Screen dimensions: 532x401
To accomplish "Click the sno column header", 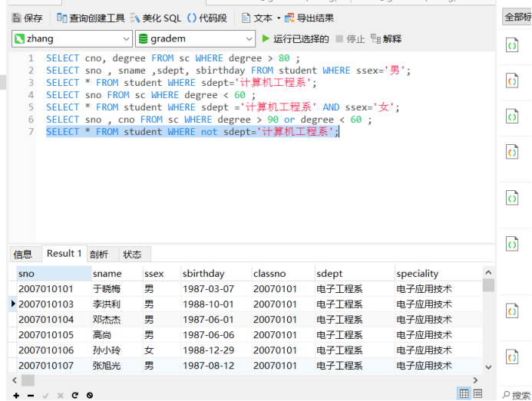I will coord(54,274).
